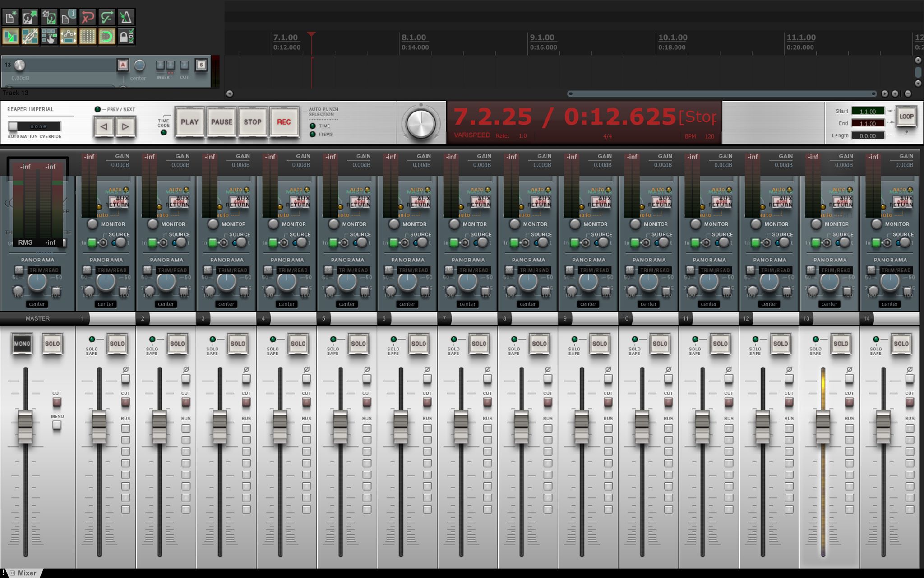Click the New Project toolbar icon
Screen dimensions: 924x578
10,17
